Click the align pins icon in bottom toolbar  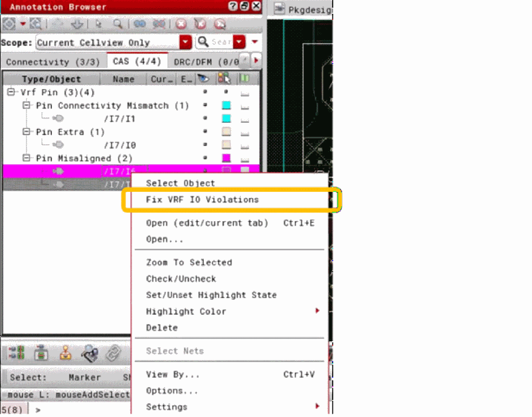pos(16,352)
